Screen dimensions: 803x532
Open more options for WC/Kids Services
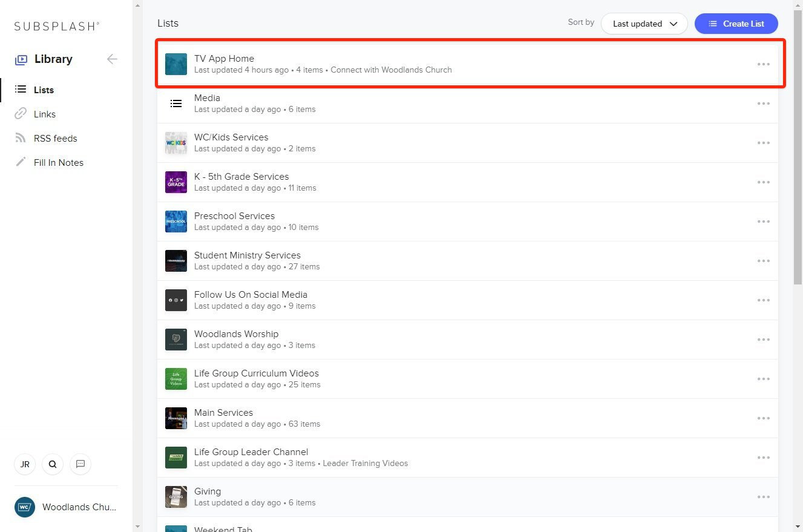click(x=764, y=143)
